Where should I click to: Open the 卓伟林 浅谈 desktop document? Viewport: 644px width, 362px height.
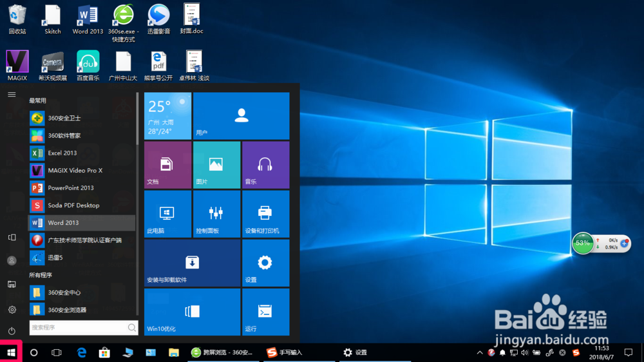194,65
